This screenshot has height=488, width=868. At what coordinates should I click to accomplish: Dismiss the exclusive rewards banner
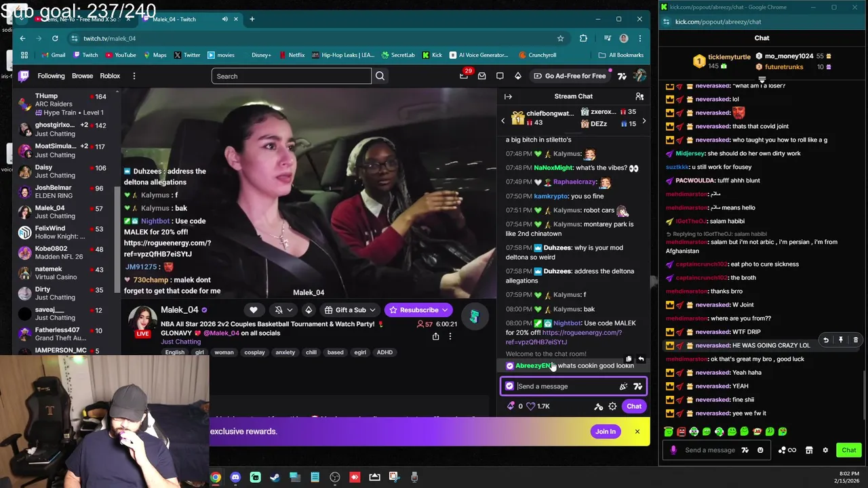[637, 431]
